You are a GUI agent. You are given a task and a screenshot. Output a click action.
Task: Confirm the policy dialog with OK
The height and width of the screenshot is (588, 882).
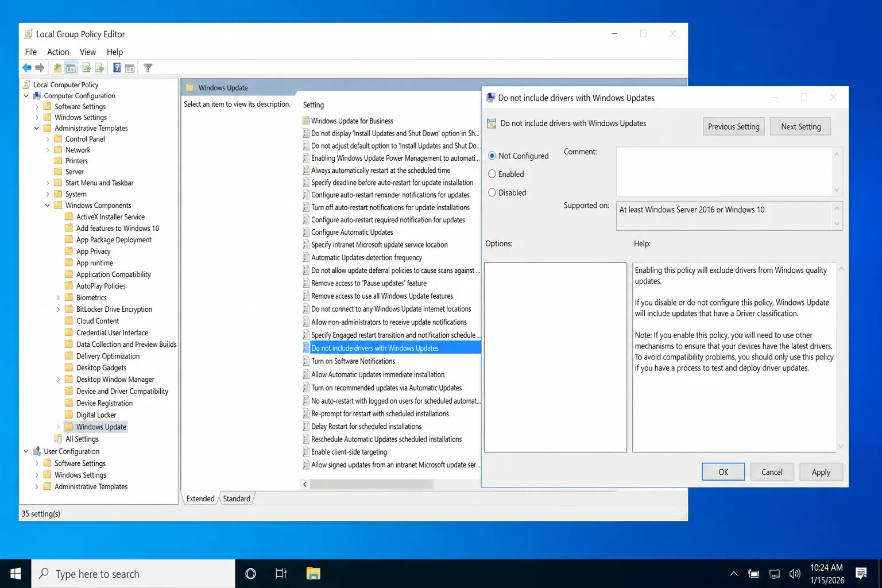723,472
